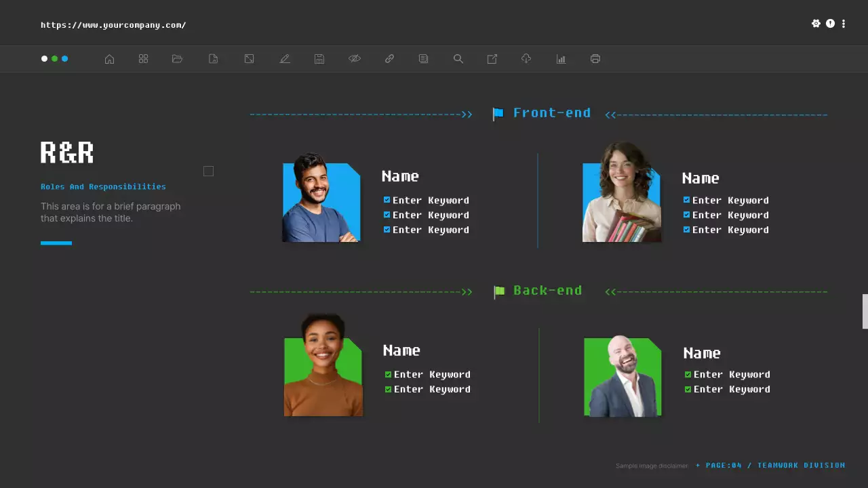Open the three-dot more options menu
Screen dimensions: 868x488
pos(844,24)
